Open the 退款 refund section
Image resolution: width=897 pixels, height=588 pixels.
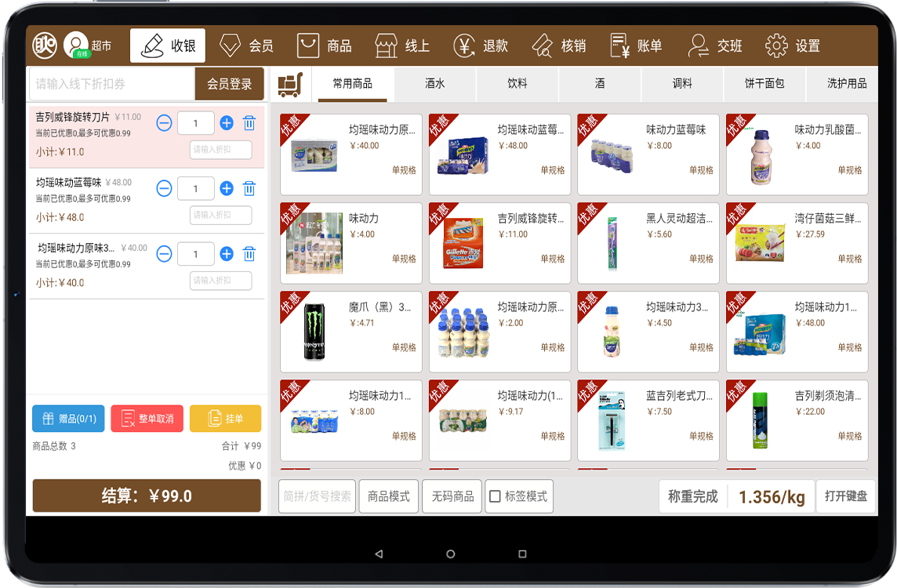[481, 45]
